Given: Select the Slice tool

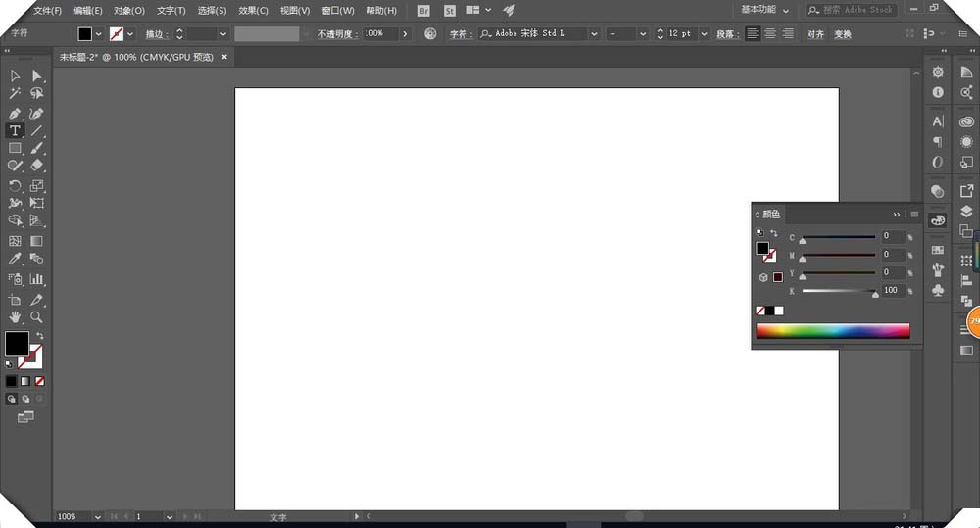Looking at the screenshot, I should point(37,300).
